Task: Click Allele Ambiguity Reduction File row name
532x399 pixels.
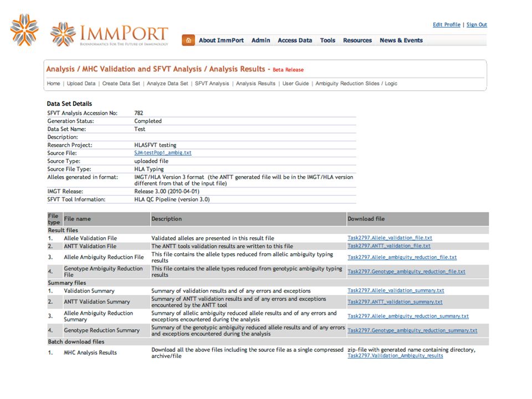Action: click(x=104, y=257)
